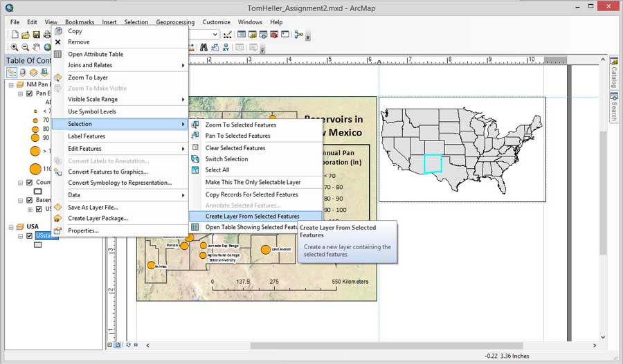Open the Editor Toolbar icon
This screenshot has height=364, width=623.
point(228,35)
